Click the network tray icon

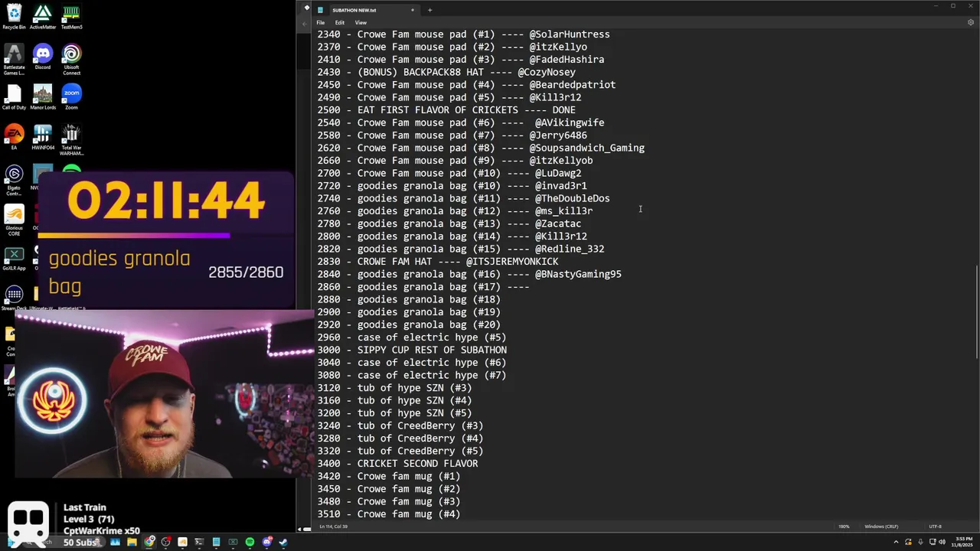933,542
